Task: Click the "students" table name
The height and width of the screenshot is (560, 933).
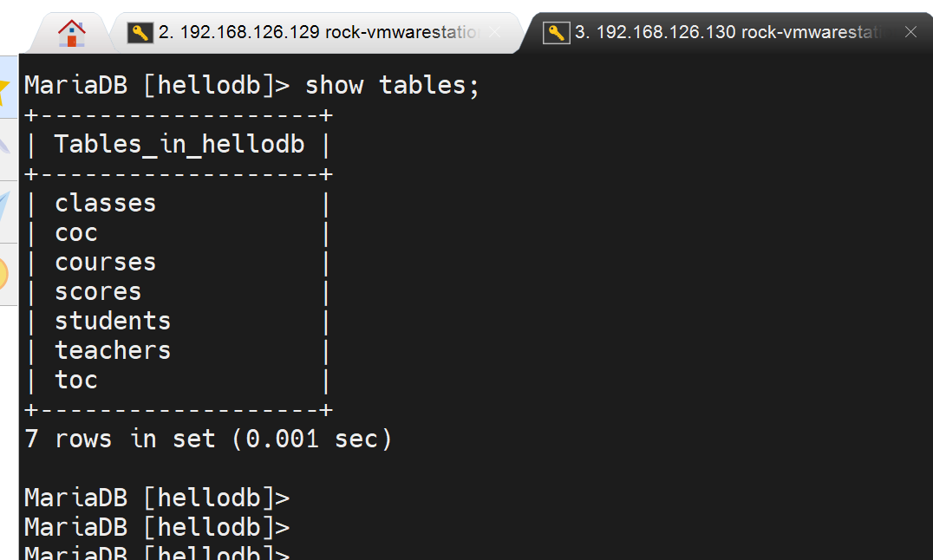Action: (113, 321)
